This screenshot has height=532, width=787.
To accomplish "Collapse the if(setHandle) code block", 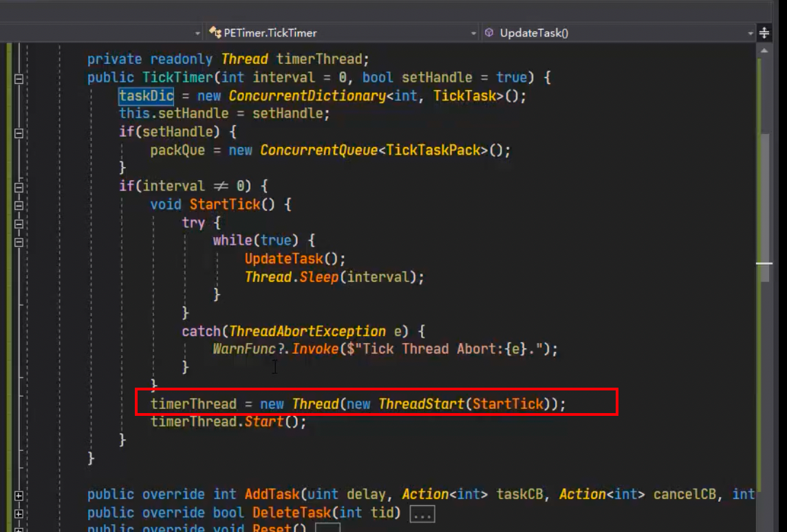I will pos(19,133).
